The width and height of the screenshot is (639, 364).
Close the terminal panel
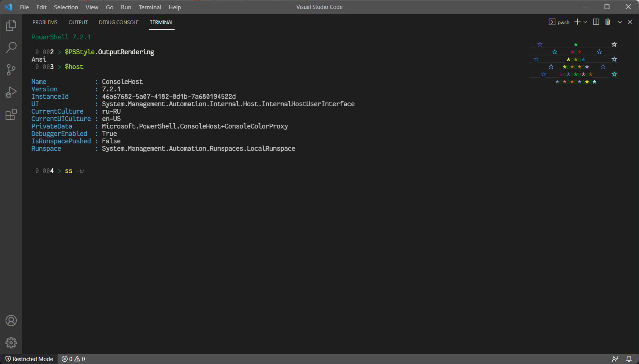(x=630, y=22)
